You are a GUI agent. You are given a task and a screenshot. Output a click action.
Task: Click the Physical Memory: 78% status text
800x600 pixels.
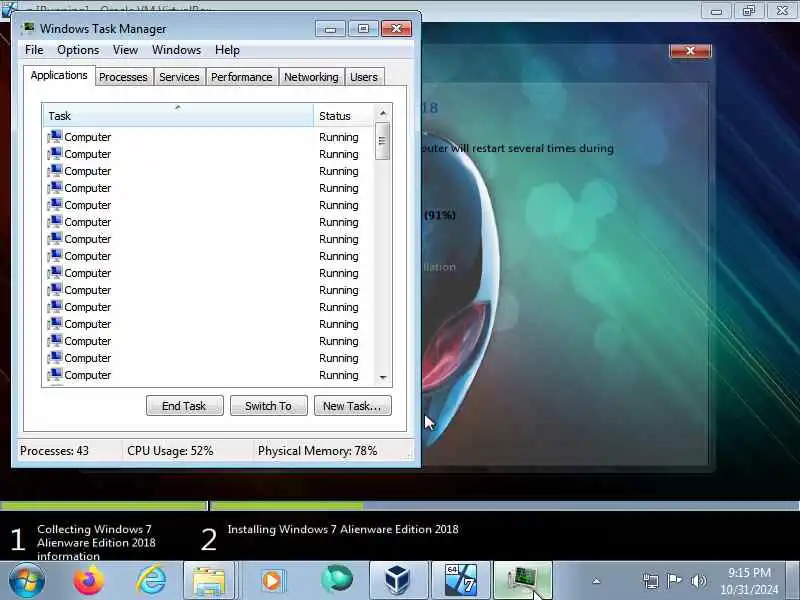pyautogui.click(x=317, y=451)
